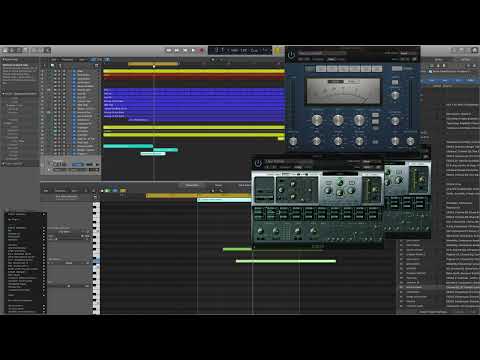Screen dimensions: 480x360
Task: Toggle top square button beside compressor knobs
Action: coord(375,115)
